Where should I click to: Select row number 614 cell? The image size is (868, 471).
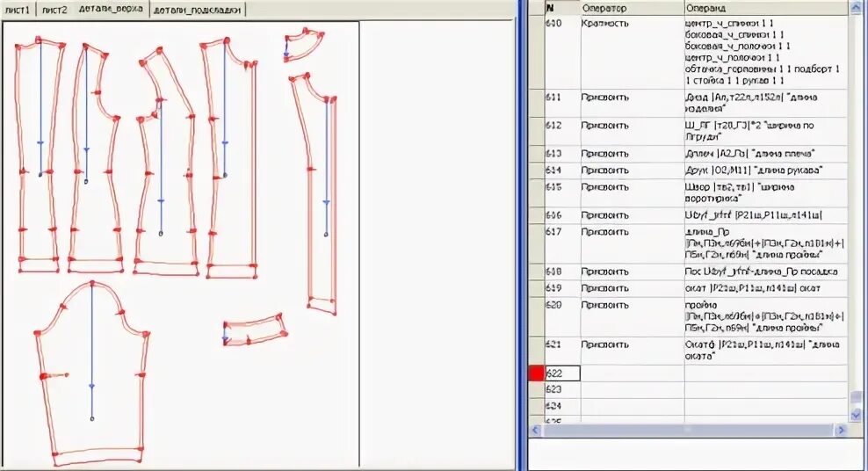click(x=562, y=170)
